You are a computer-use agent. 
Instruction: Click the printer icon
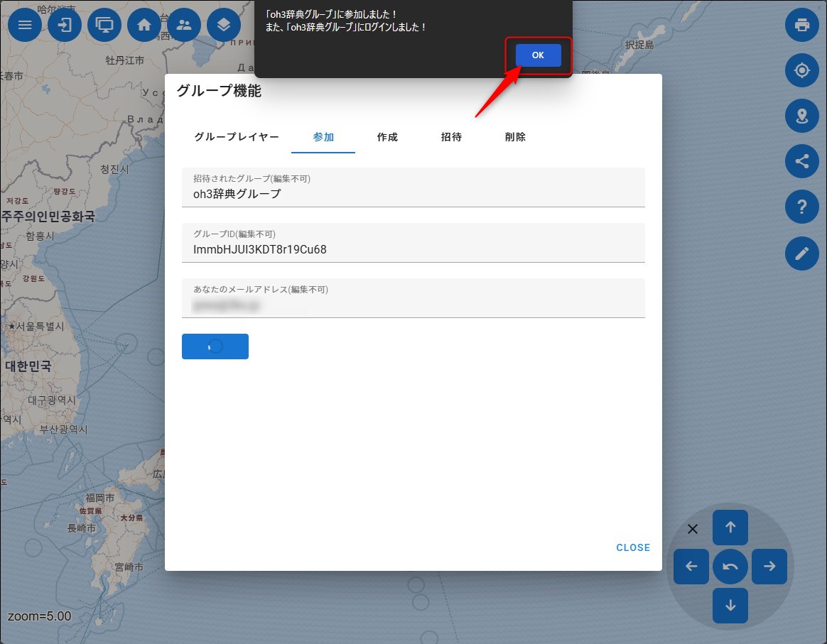tap(802, 25)
